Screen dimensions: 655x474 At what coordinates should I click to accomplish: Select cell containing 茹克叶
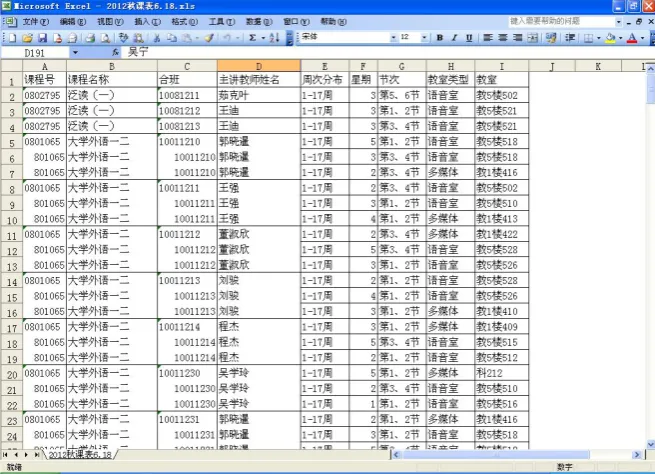[259, 95]
